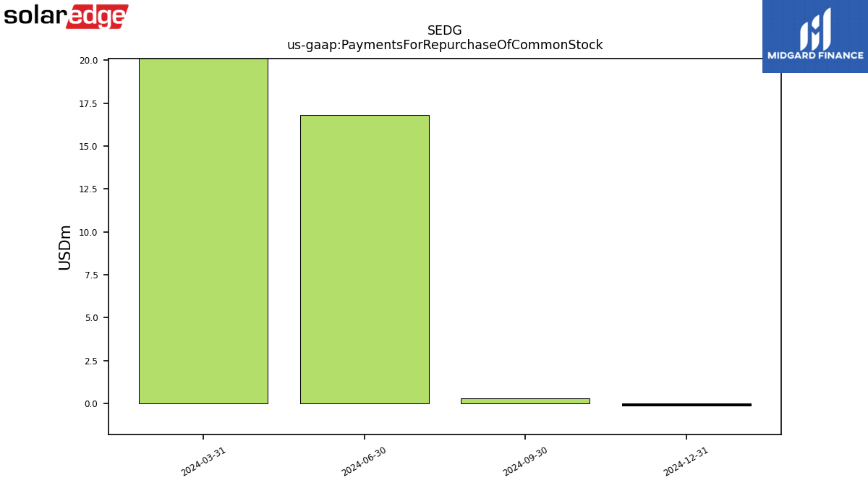Click the SEDG chart title
The width and height of the screenshot is (868, 488).
(x=445, y=31)
